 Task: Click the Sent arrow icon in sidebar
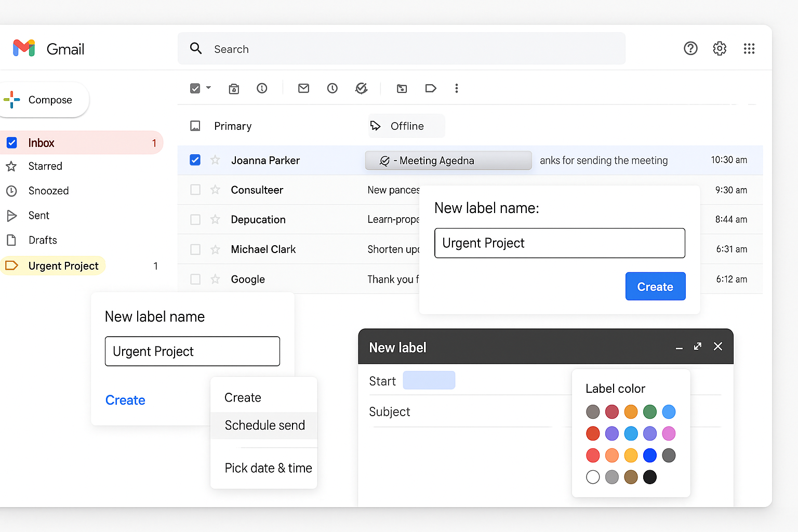[11, 215]
